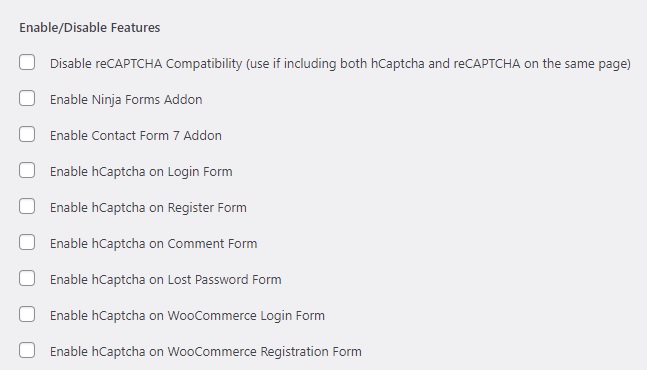Viewport: 647px width, 370px height.
Task: Click the 'Disable reCAPTCHA Compatibility' label words
Action: pyautogui.click(x=146, y=64)
